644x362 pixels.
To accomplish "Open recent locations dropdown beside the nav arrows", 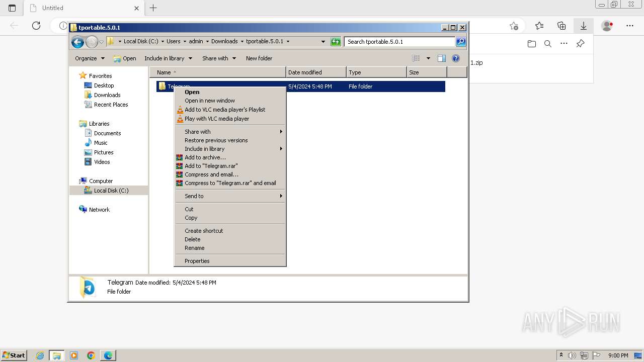I will 101,42.
